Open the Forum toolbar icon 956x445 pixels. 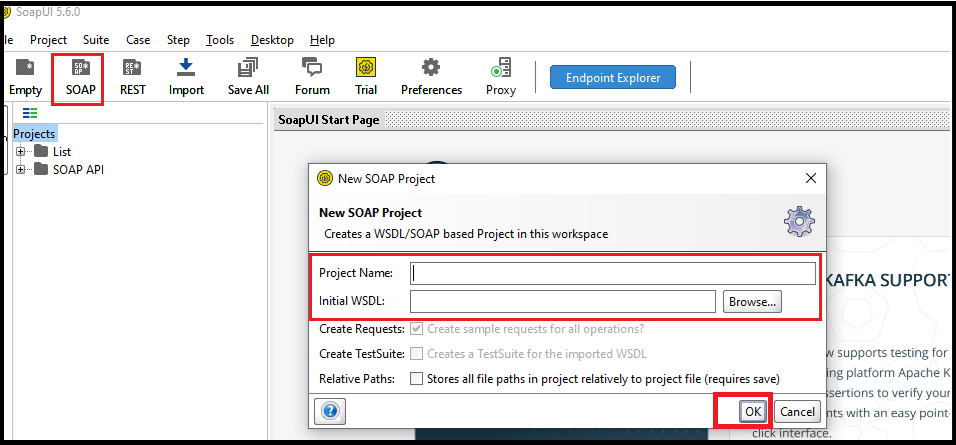click(312, 67)
